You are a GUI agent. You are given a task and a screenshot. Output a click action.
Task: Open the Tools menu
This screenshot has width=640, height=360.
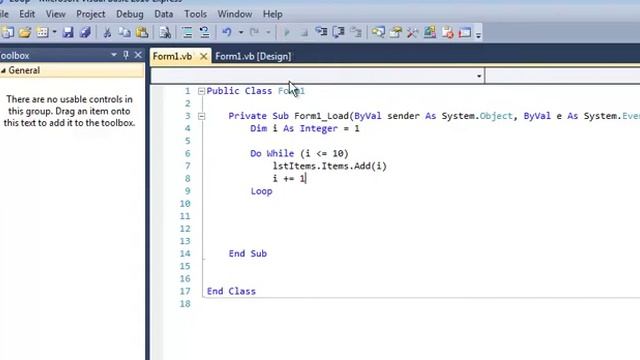coord(196,14)
